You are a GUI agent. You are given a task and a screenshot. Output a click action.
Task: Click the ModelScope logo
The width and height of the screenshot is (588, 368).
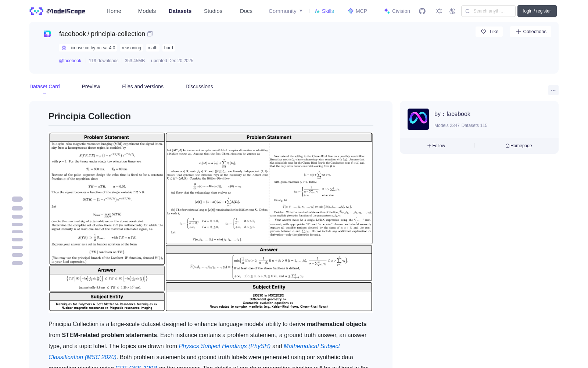pos(57,11)
